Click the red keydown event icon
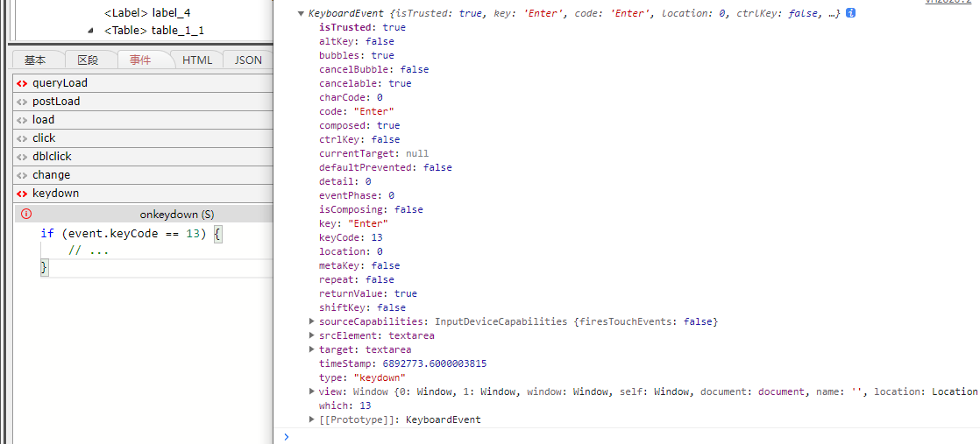This screenshot has height=444, width=980. click(22, 194)
